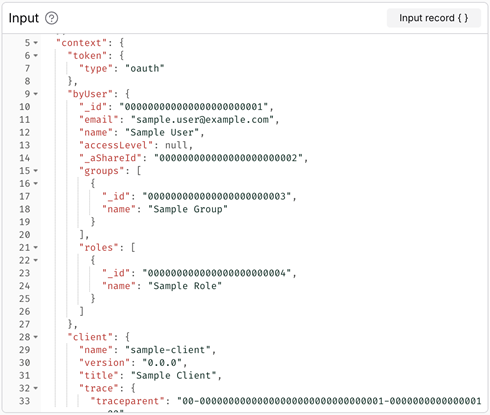The height and width of the screenshot is (415, 490).
Task: Click the "accessLevel" key
Action: point(116,145)
